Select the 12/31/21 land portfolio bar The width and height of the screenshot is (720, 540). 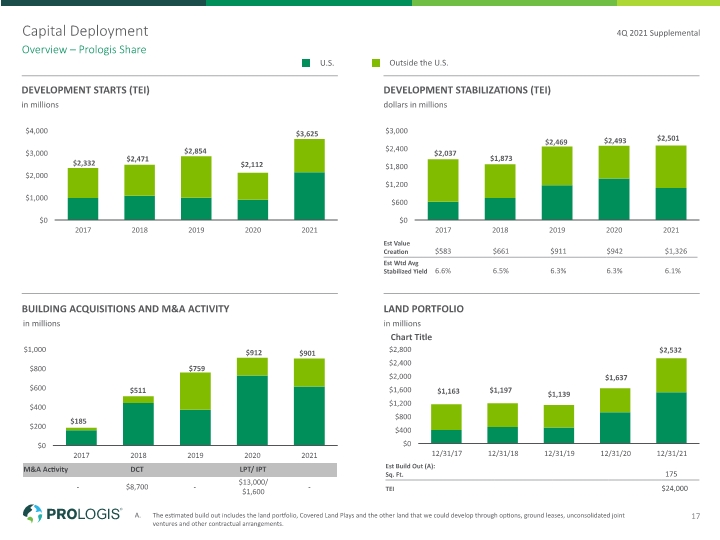pos(671,400)
